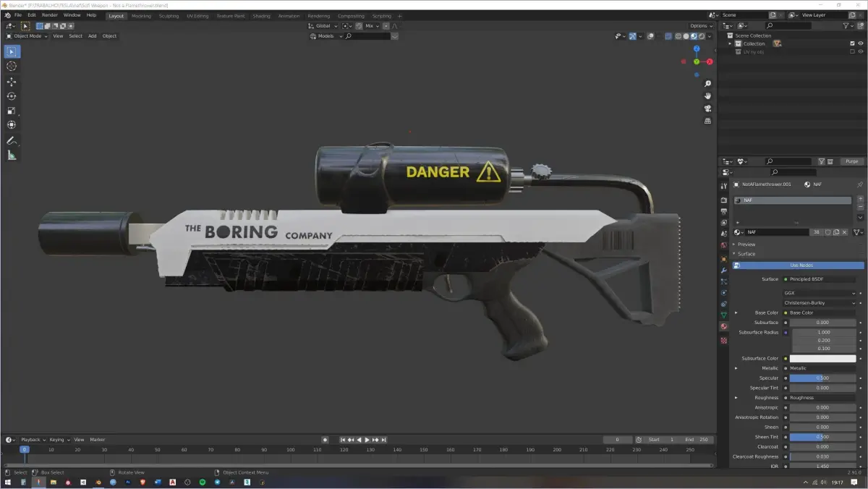This screenshot has height=489, width=868.
Task: Switch to wireframe viewport shading
Action: (678, 35)
